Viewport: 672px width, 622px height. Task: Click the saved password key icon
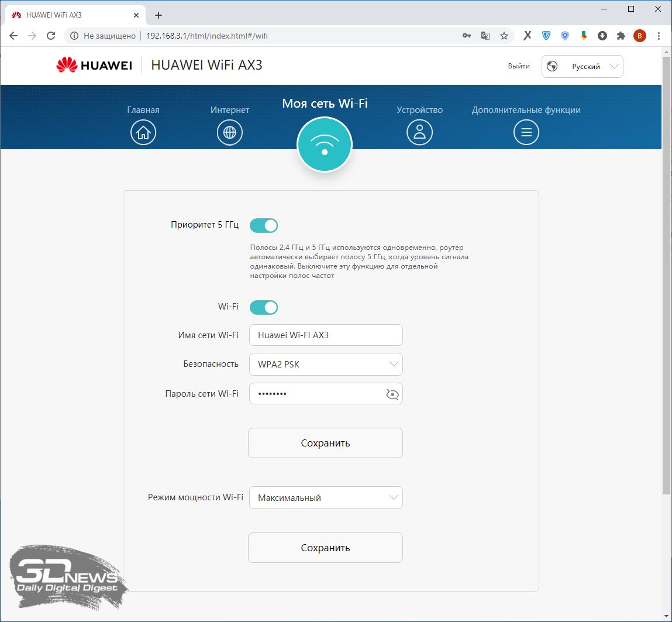point(467,36)
